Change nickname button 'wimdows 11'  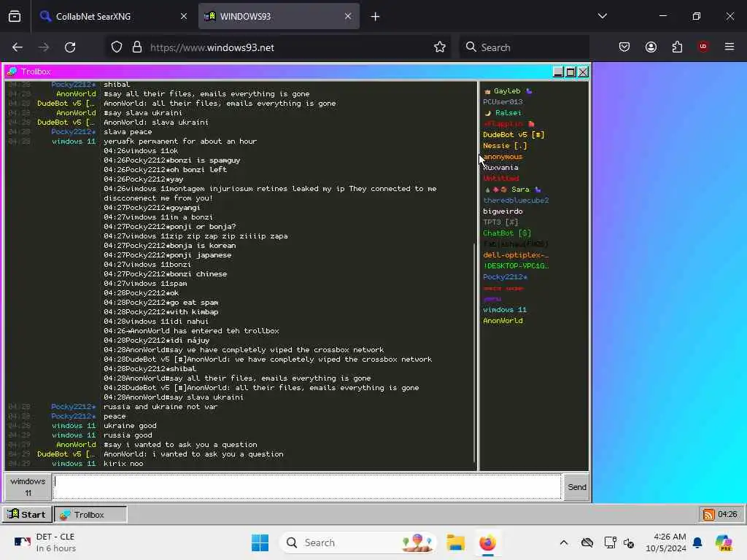tap(28, 486)
